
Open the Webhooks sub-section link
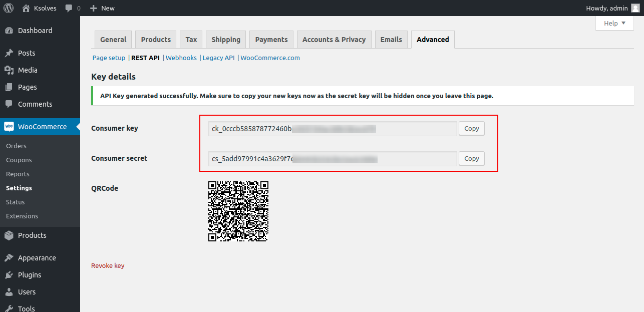(x=181, y=58)
